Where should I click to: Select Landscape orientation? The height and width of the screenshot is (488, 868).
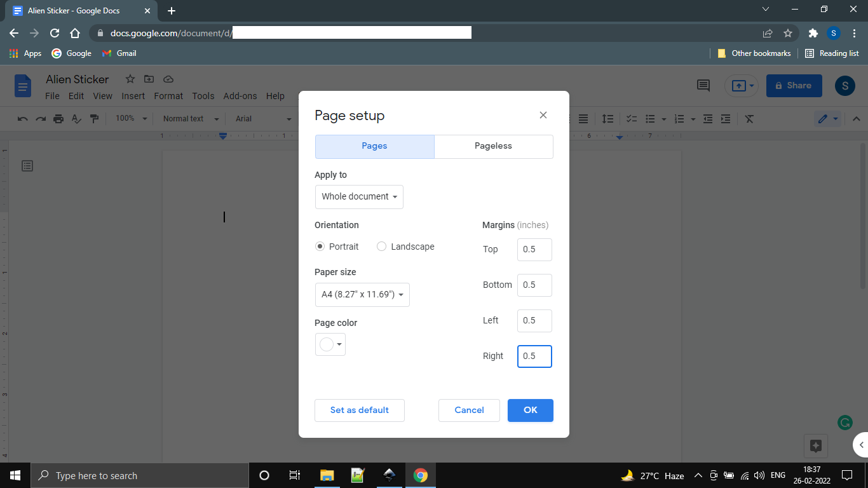(x=381, y=247)
